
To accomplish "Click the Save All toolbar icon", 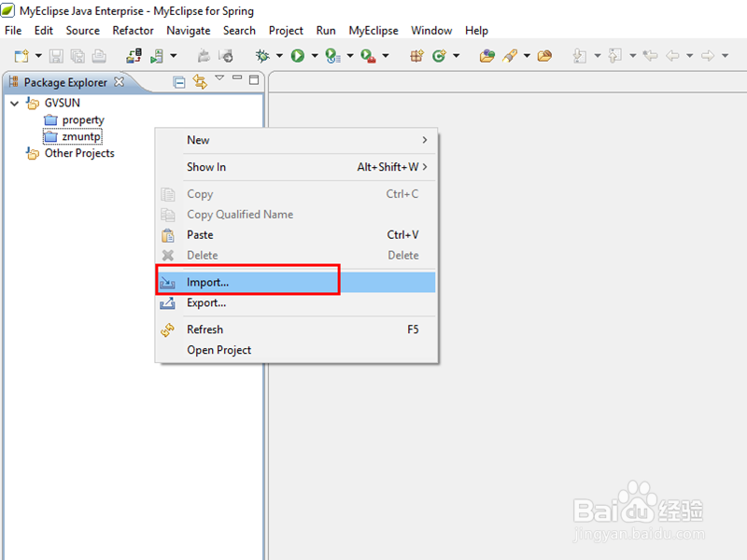I will point(78,56).
